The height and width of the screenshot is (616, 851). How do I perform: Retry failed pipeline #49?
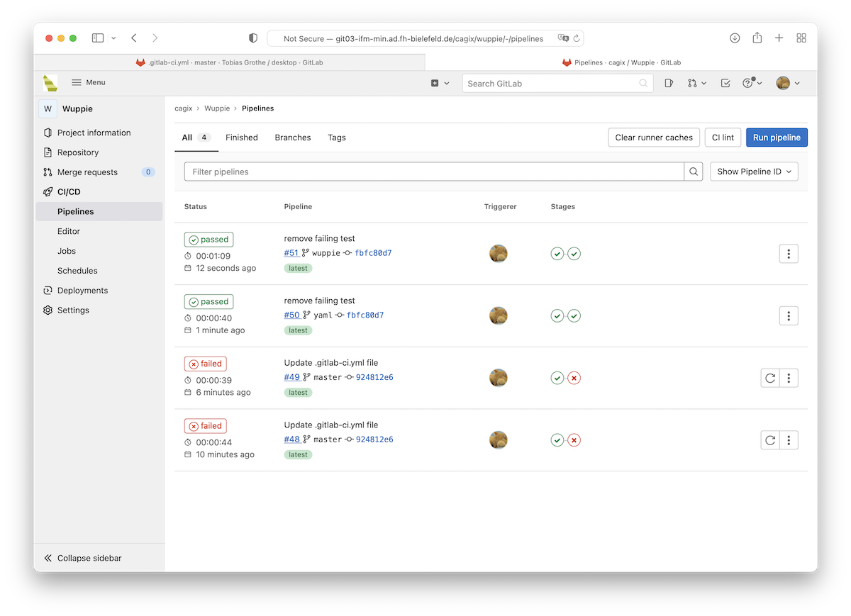coord(770,379)
